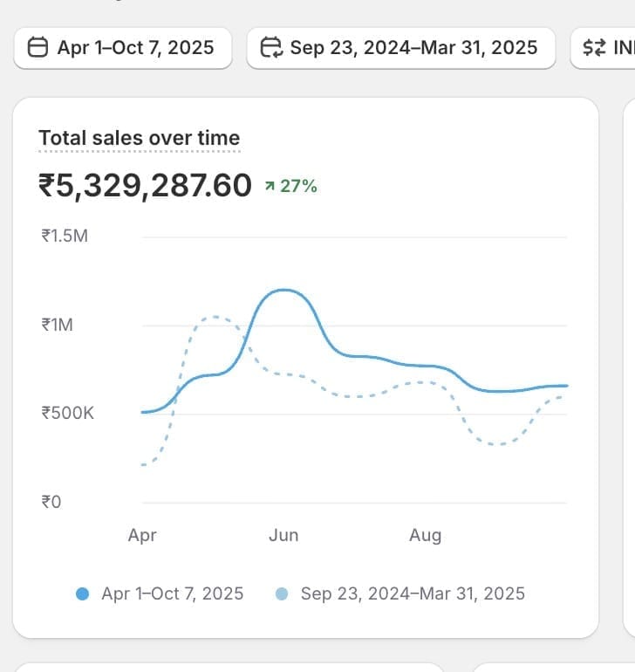Open the Total sales over time report

pyautogui.click(x=139, y=138)
